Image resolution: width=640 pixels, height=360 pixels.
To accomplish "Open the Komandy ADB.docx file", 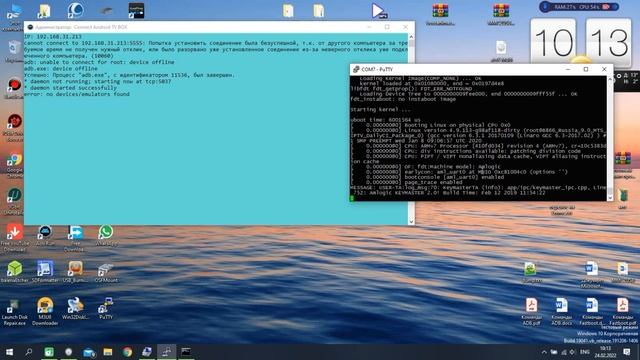I will (x=562, y=312).
